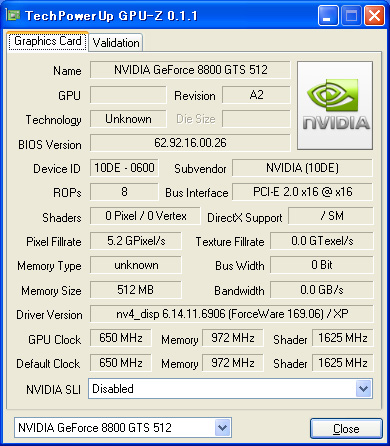Click the Technology field showing Unknown
This screenshot has height=446, width=390.
(x=128, y=119)
